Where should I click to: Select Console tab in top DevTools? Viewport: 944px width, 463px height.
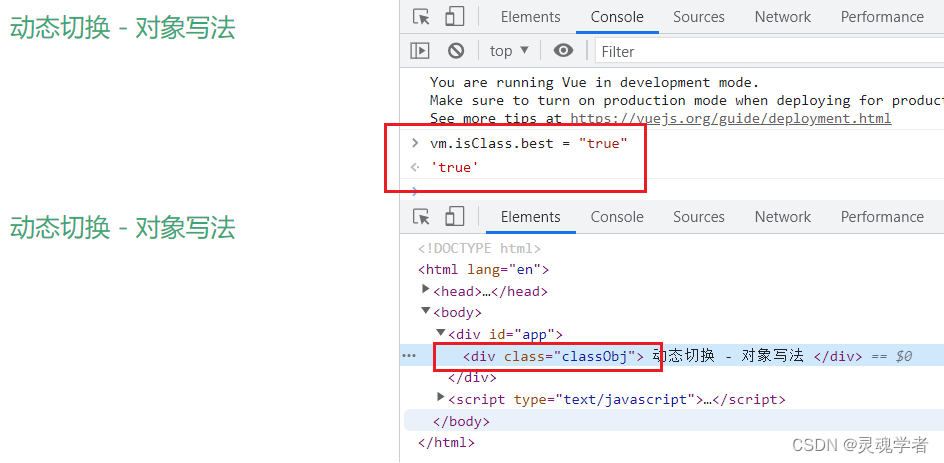[617, 17]
